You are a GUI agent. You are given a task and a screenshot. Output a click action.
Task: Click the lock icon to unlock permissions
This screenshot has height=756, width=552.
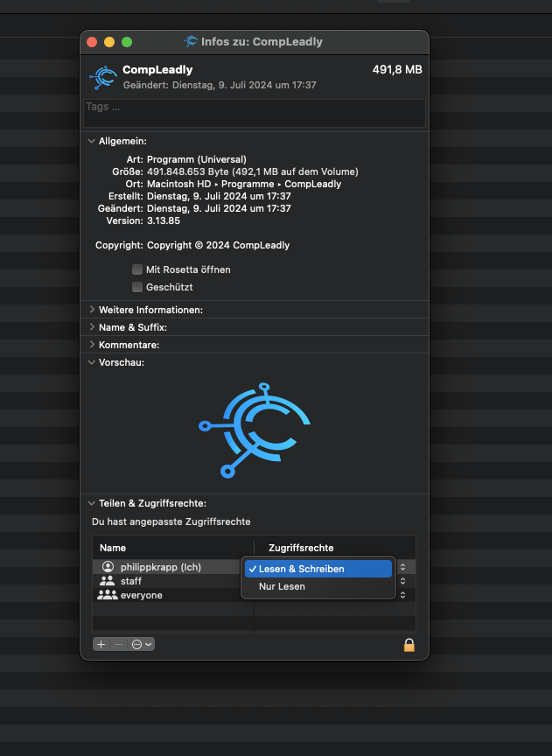pyautogui.click(x=409, y=645)
